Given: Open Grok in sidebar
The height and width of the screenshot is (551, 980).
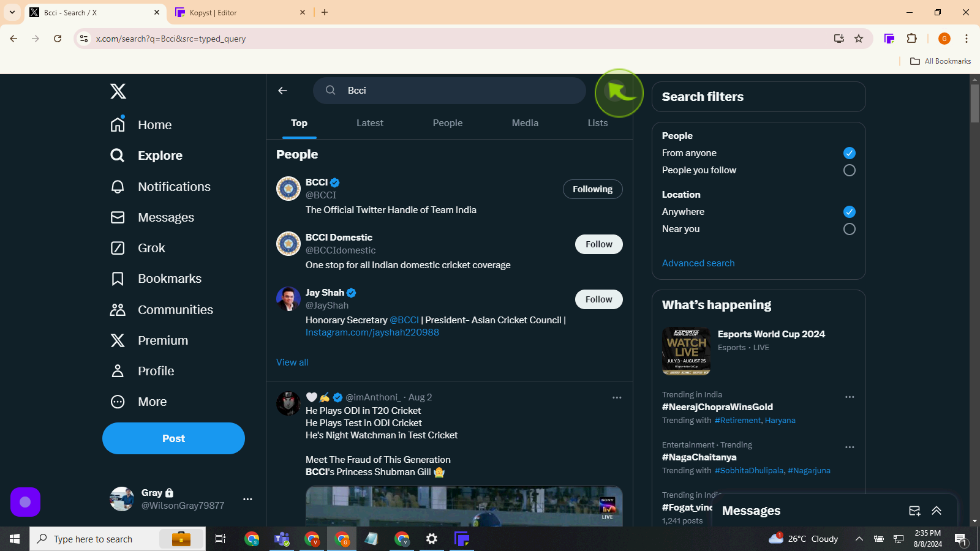Looking at the screenshot, I should (138, 248).
